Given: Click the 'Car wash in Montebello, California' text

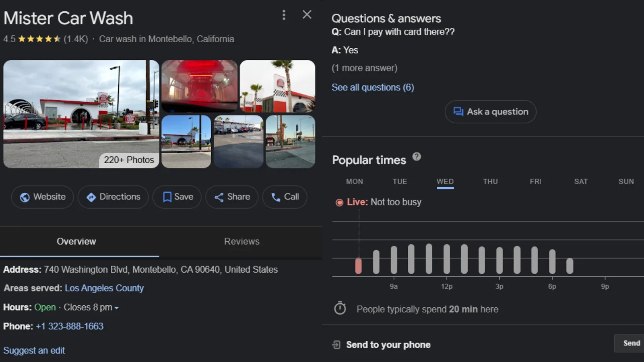Looking at the screenshot, I should point(167,39).
